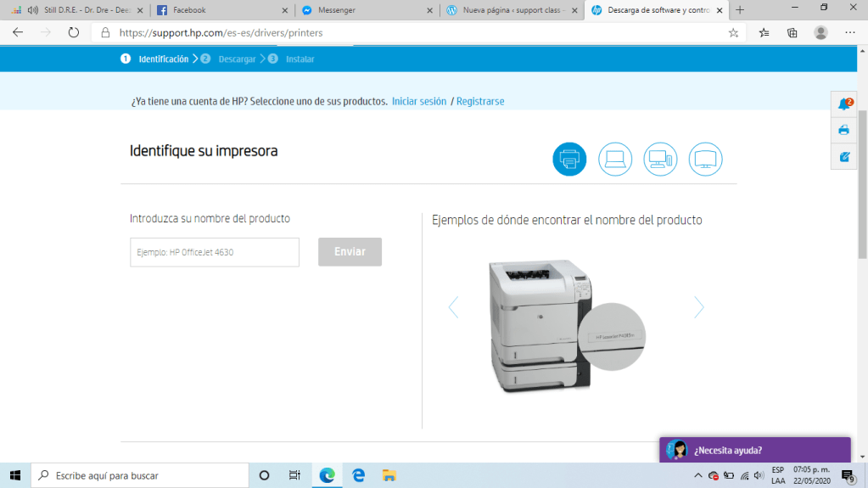Select the laptop product type icon
Image resolution: width=868 pixels, height=488 pixels.
click(x=614, y=159)
